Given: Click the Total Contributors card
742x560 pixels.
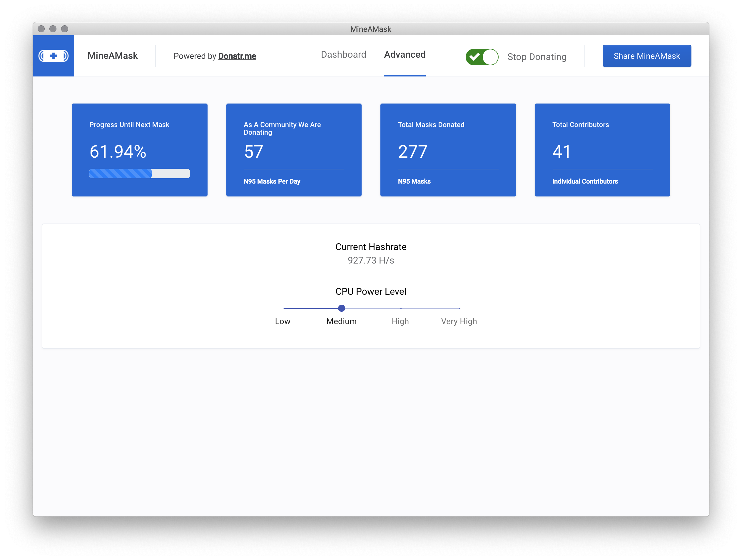Looking at the screenshot, I should [602, 150].
